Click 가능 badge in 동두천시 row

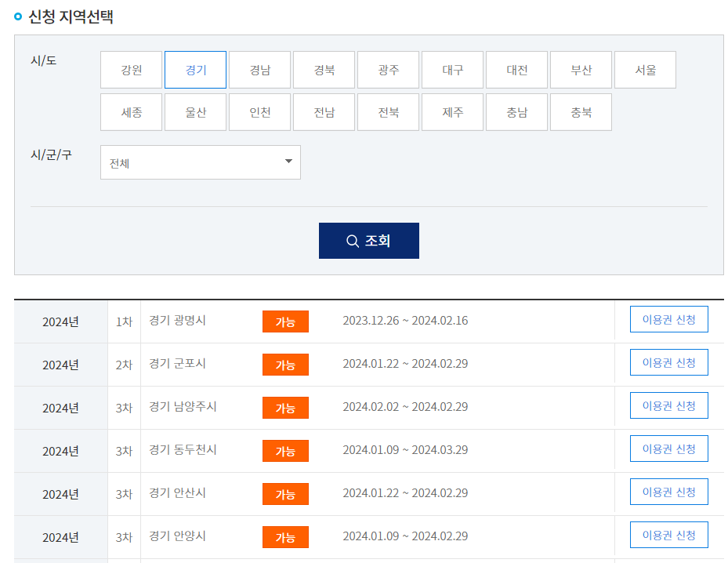coord(285,451)
